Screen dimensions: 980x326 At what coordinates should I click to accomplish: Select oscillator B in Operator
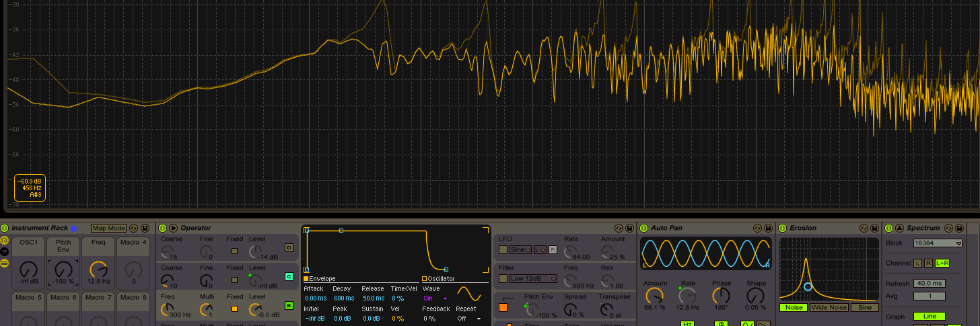coord(289,305)
